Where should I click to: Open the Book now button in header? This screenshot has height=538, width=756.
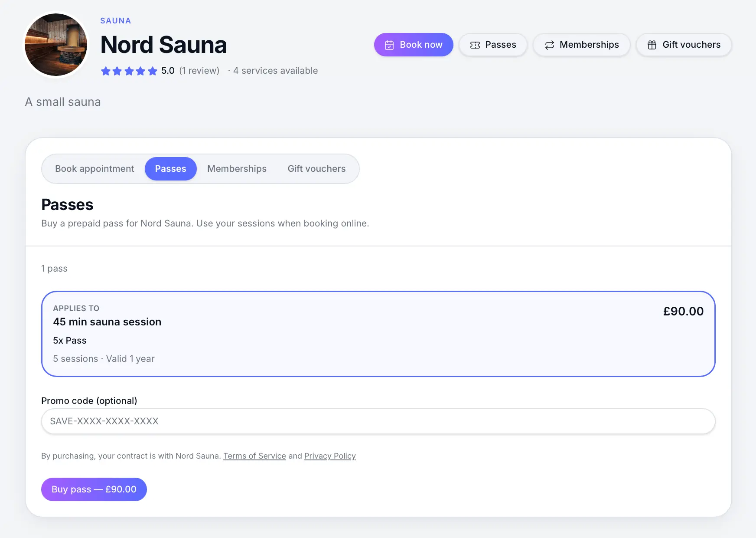point(414,45)
